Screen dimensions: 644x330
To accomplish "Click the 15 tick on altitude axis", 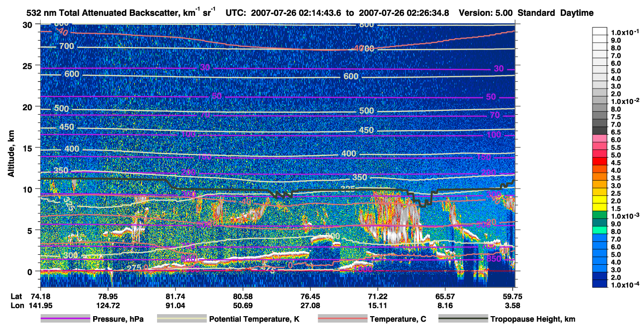I will pos(28,148).
